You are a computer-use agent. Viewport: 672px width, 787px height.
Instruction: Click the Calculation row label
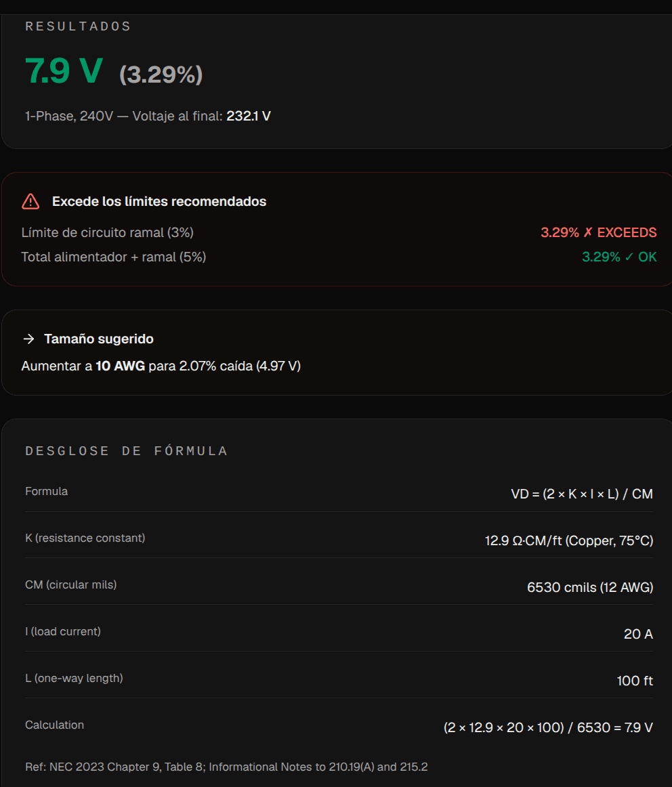54,725
